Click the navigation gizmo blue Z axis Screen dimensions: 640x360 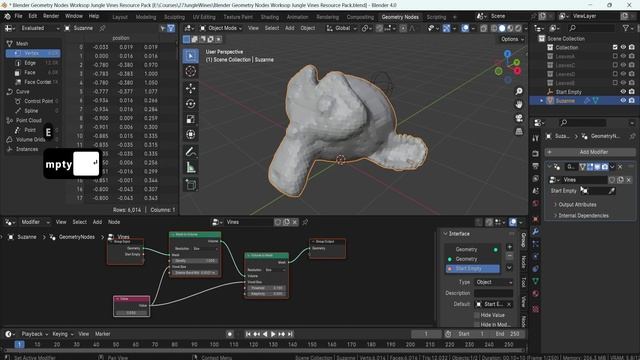507,54
